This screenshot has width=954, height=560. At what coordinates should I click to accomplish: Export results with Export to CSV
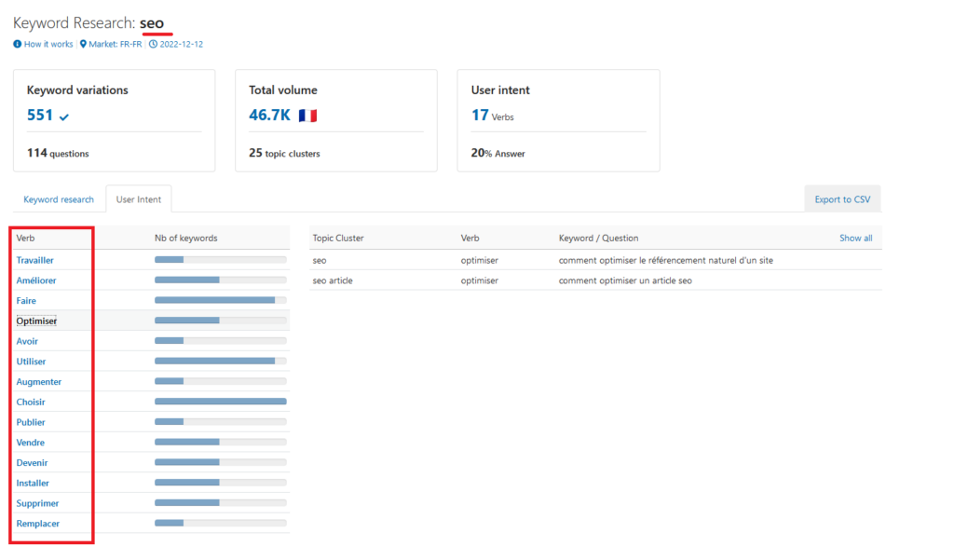pyautogui.click(x=841, y=199)
